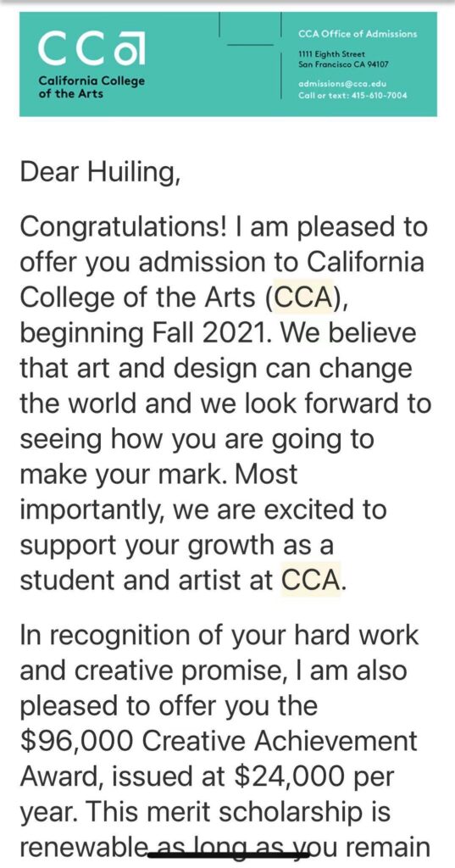Tap the highlighted CCA after 'artist at'

(310, 581)
